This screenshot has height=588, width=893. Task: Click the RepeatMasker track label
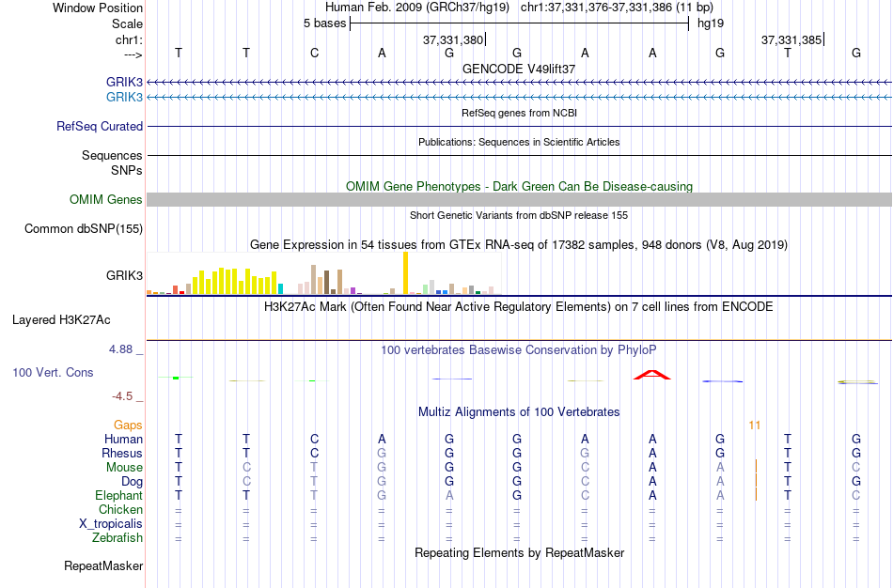pyautogui.click(x=103, y=565)
